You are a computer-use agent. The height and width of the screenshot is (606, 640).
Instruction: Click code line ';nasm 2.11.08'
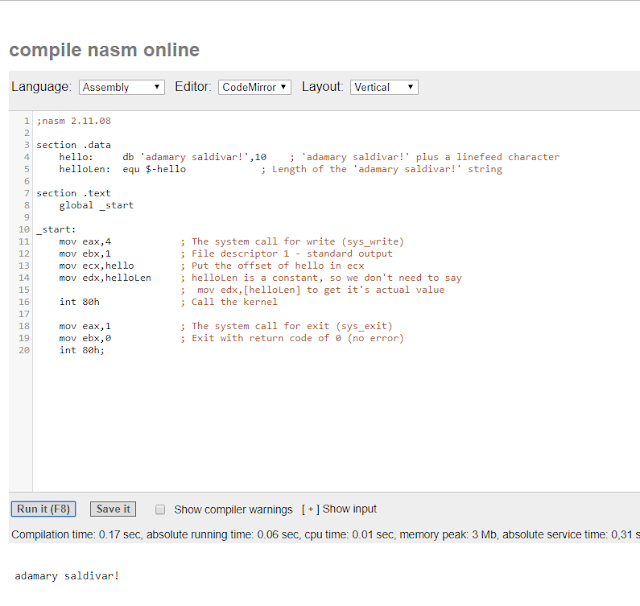tap(73, 121)
